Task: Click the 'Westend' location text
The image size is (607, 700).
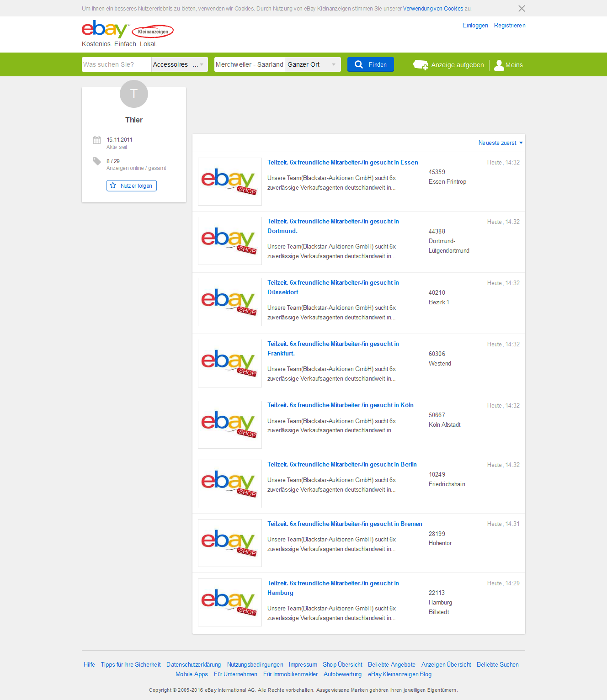Action: pos(440,363)
